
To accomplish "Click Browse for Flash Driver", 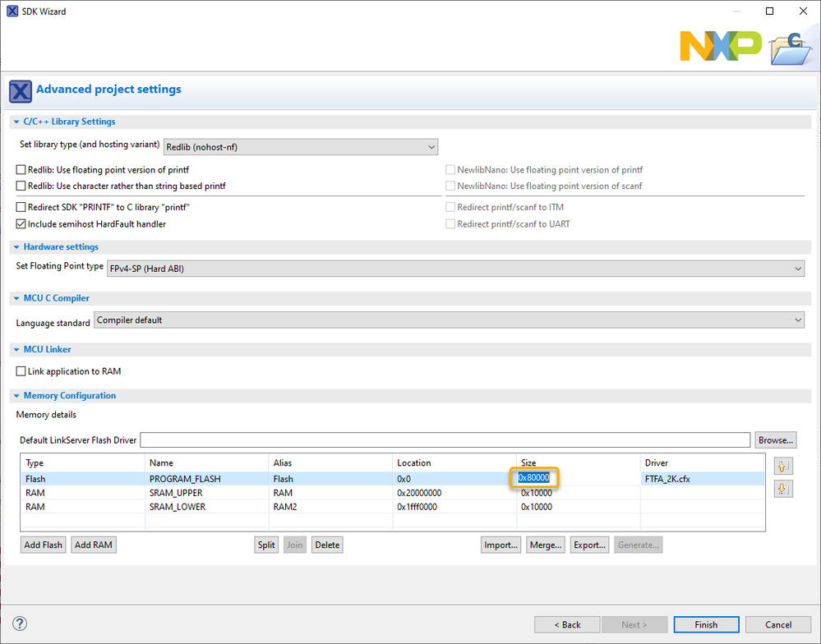I will tap(775, 440).
